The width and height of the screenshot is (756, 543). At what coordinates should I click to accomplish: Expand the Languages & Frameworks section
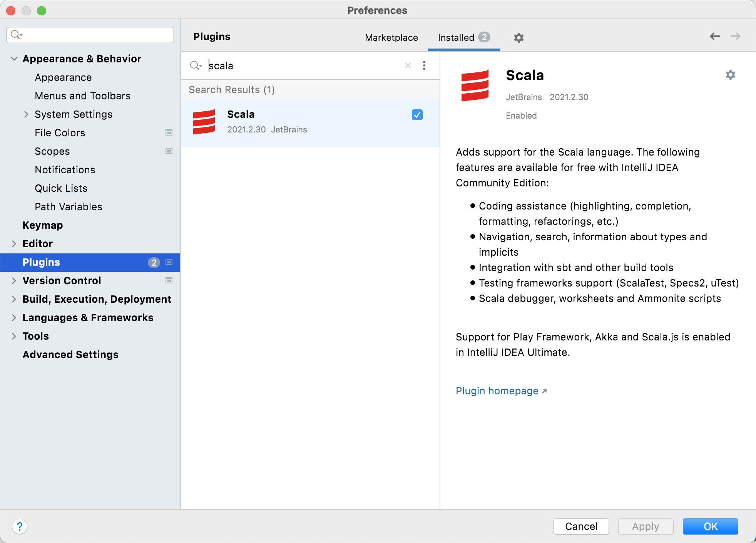[x=14, y=317]
